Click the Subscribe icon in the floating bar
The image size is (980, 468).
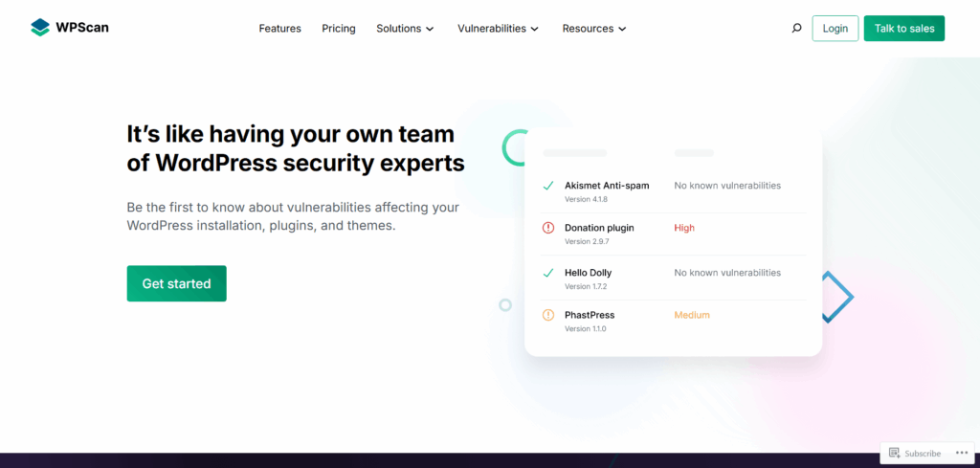[x=895, y=453]
